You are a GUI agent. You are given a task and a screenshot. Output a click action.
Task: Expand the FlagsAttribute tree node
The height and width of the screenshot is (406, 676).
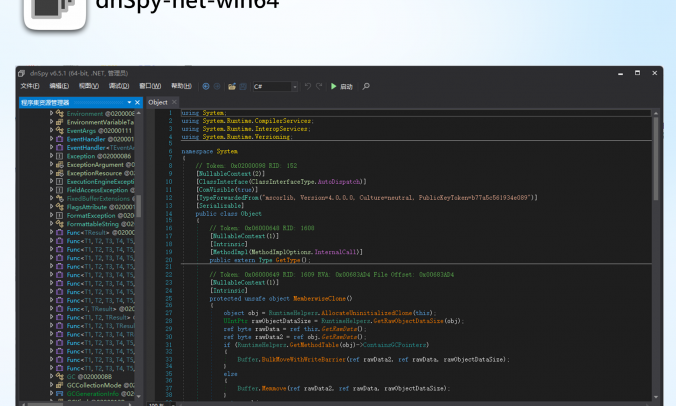coord(51,207)
